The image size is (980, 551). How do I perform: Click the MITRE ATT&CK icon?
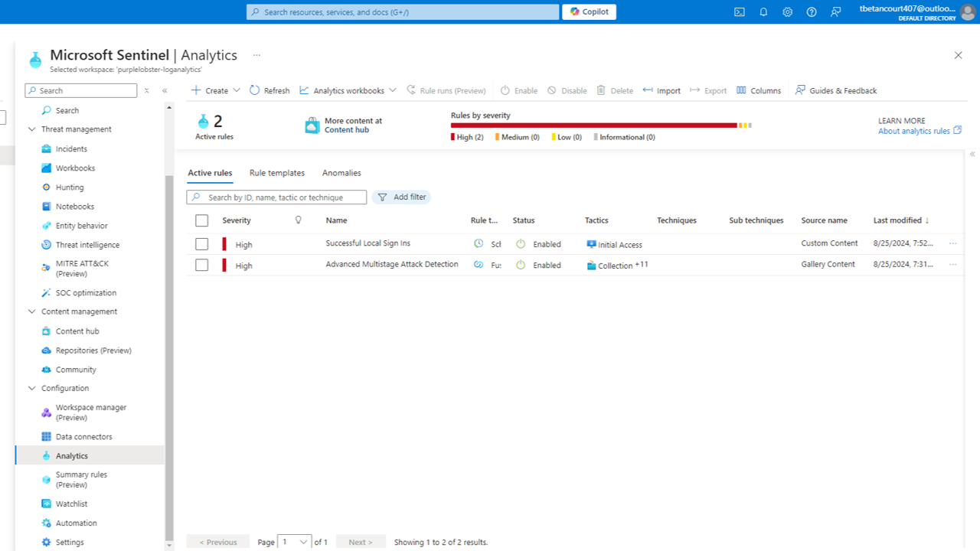click(x=47, y=268)
